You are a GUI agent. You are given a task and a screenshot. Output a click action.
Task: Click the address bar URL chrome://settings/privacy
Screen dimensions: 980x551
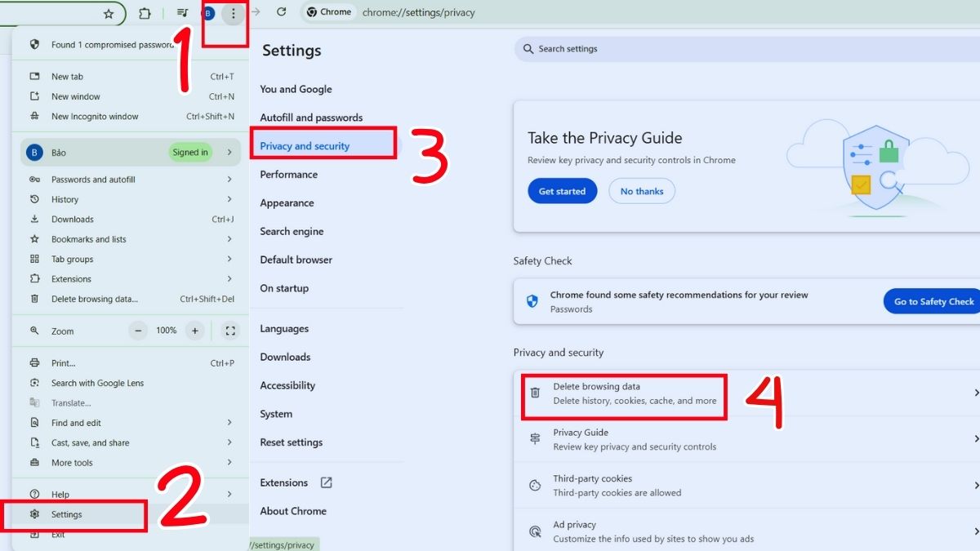point(418,13)
